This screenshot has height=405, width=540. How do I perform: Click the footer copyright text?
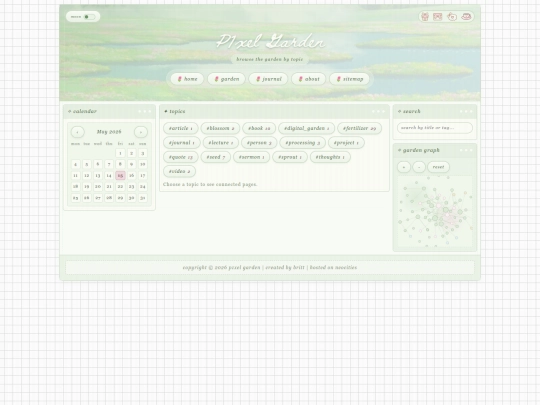(x=270, y=268)
